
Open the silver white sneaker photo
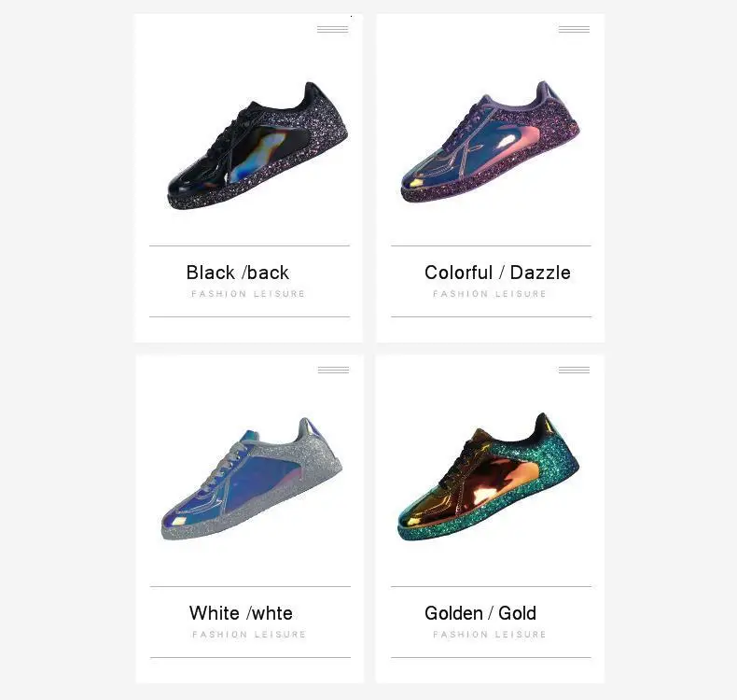[252, 479]
